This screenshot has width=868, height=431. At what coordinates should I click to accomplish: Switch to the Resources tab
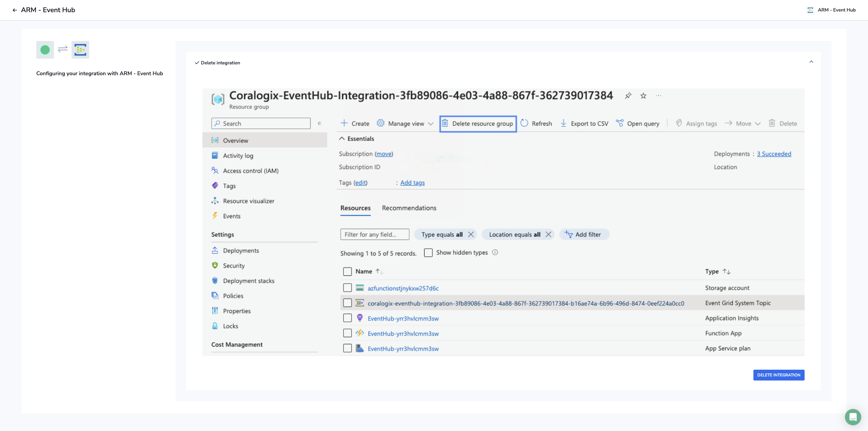click(355, 208)
